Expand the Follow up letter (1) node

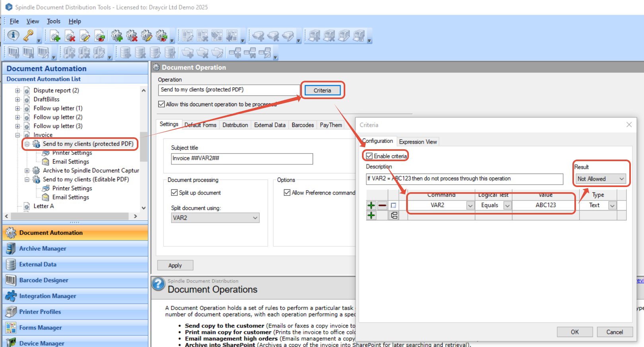pos(18,108)
